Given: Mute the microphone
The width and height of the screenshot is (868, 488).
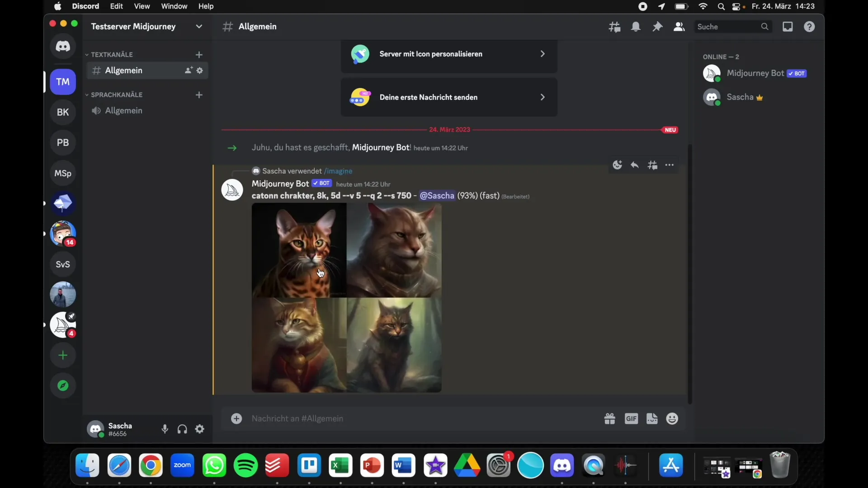Looking at the screenshot, I should (x=165, y=429).
